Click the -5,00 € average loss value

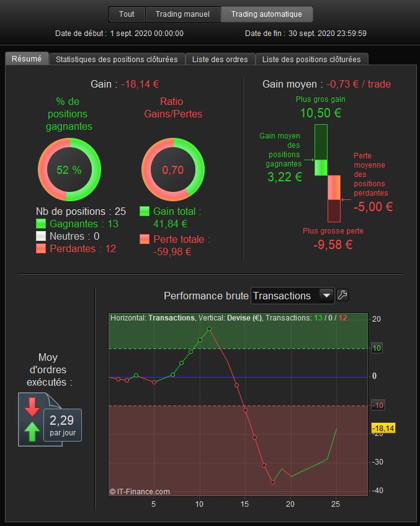coord(373,207)
